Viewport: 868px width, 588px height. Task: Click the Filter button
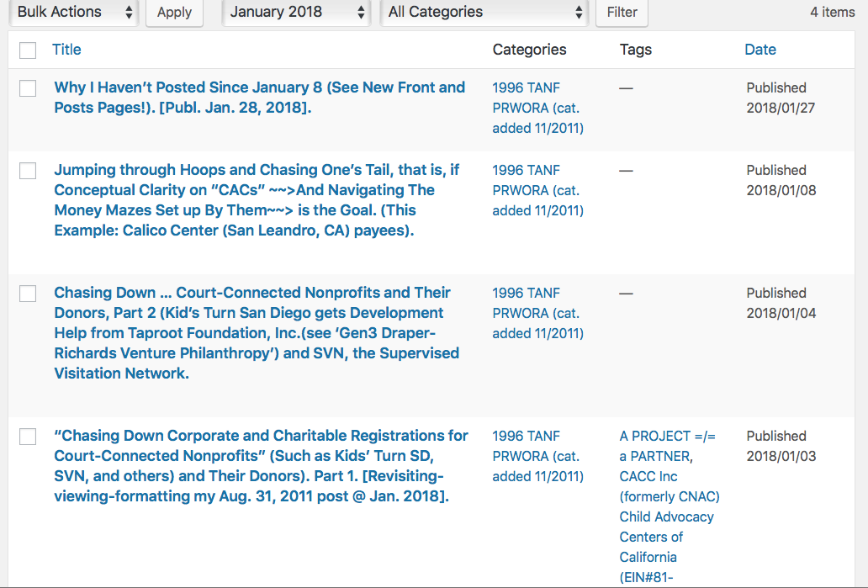click(622, 13)
